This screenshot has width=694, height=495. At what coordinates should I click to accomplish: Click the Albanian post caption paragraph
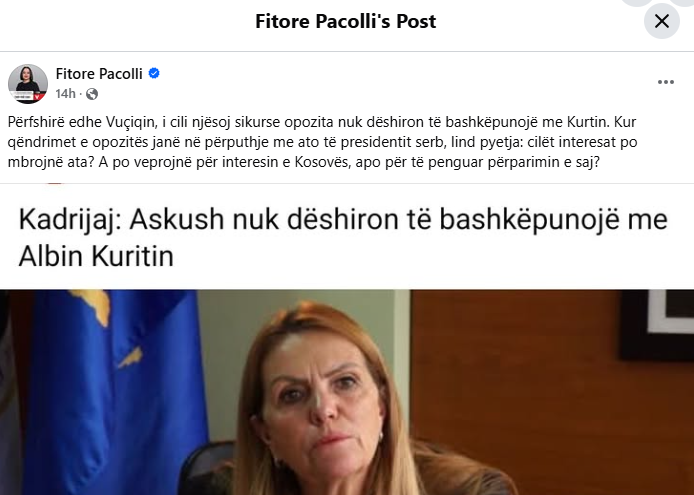(322, 142)
